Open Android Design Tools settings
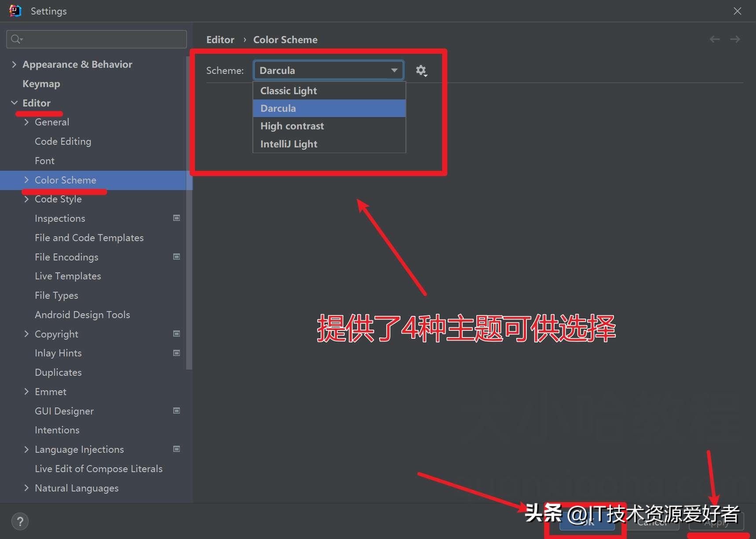Viewport: 756px width, 539px height. (x=82, y=315)
